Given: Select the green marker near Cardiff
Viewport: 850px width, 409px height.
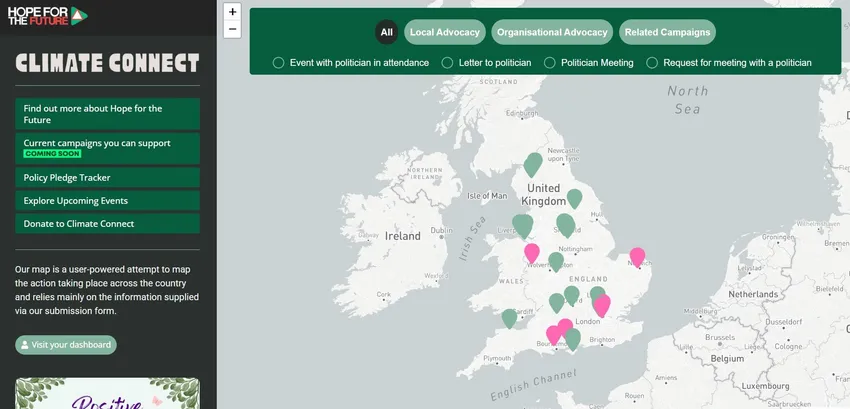Looking at the screenshot, I should point(510,317).
